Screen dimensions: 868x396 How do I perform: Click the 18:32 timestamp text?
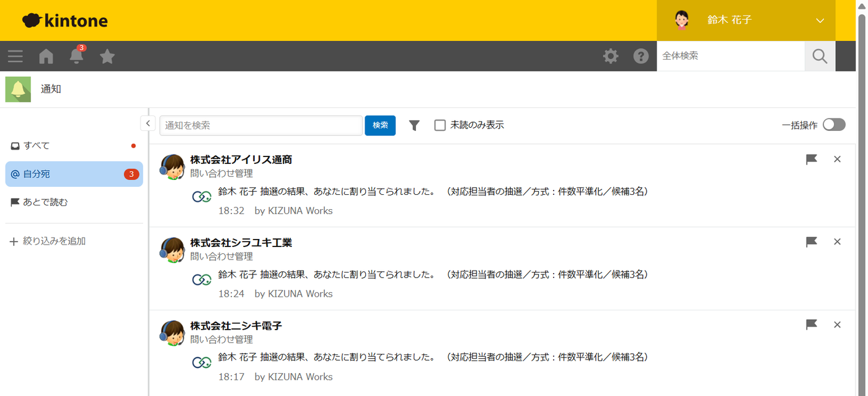pyautogui.click(x=231, y=211)
